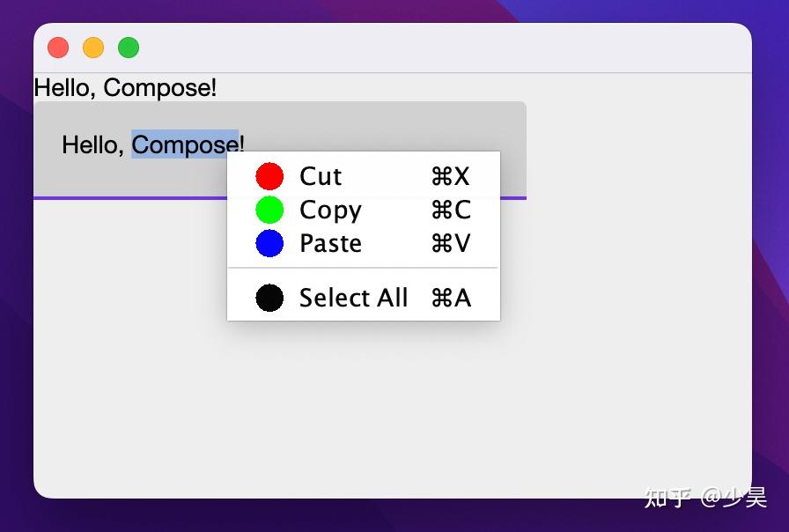
Task: Click the separator line above Select All
Action: pos(363,267)
